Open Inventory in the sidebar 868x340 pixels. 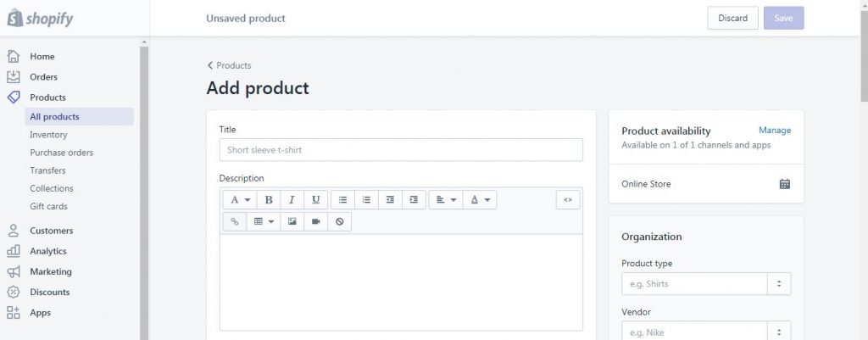point(48,135)
